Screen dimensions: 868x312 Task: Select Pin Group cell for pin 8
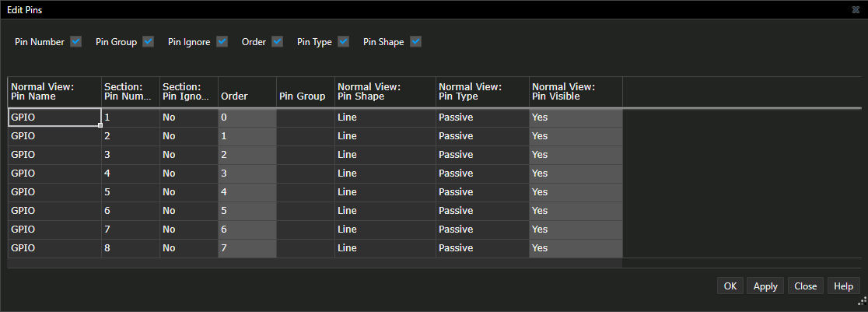click(305, 248)
